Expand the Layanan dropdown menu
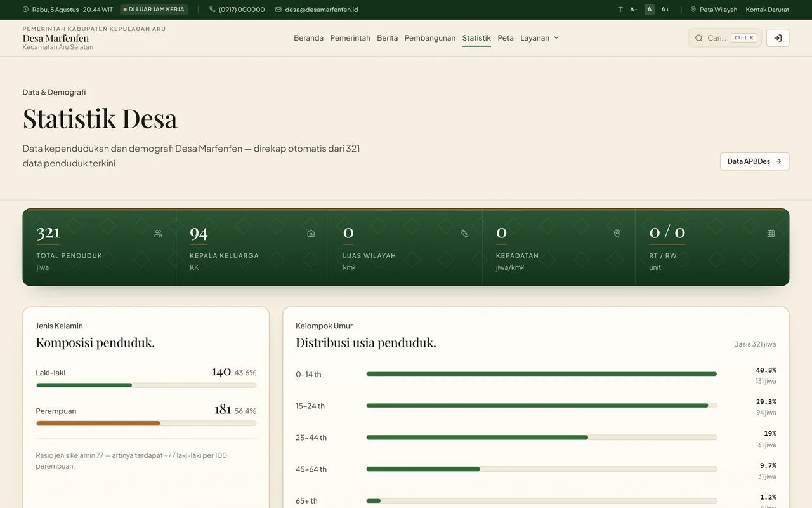Screen dimensions: 812x508 540,38
